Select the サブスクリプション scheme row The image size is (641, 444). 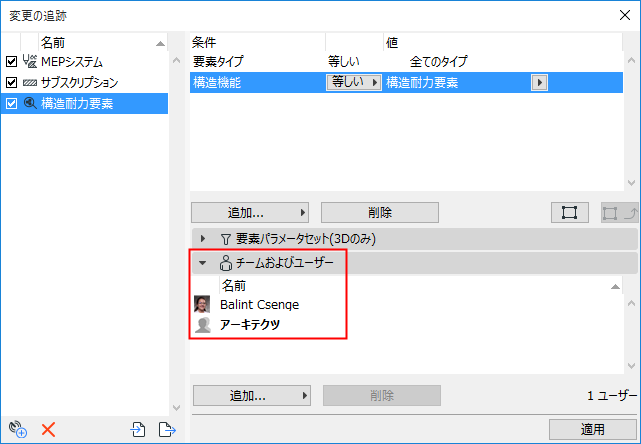point(85,83)
